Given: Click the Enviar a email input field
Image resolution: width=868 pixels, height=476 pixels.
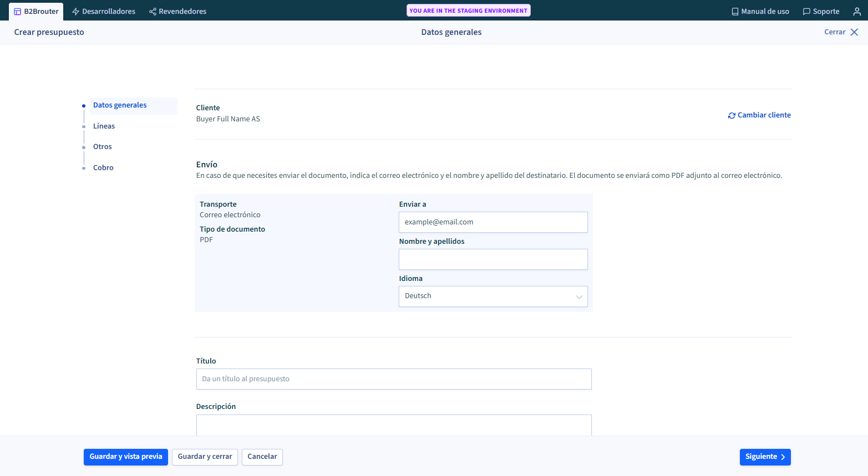Looking at the screenshot, I should 493,222.
